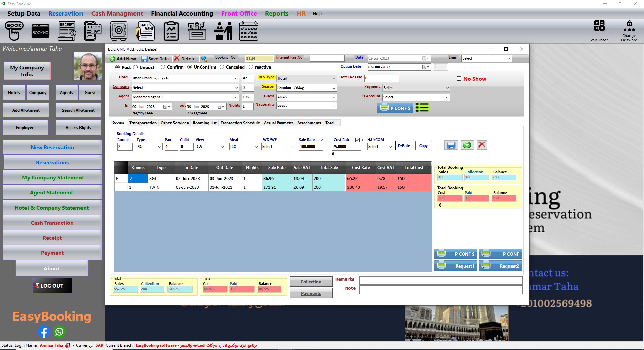This screenshot has height=350, width=644.
Task: Click the safe vault toolbar icon
Action: 119,31
